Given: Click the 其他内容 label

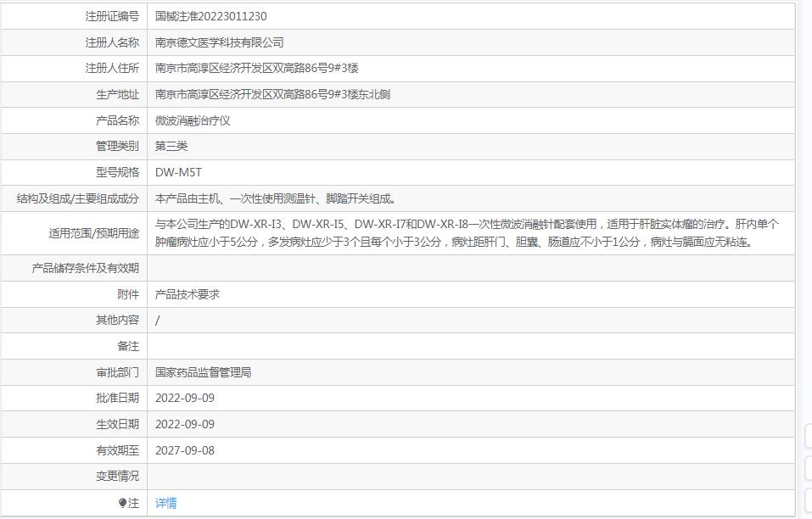Looking at the screenshot, I should tap(118, 321).
